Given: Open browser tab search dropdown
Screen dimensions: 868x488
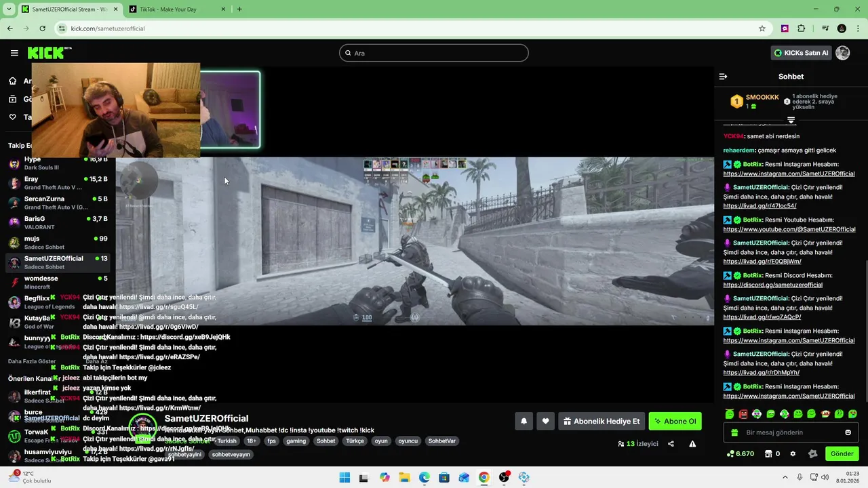Looking at the screenshot, I should click(x=9, y=9).
